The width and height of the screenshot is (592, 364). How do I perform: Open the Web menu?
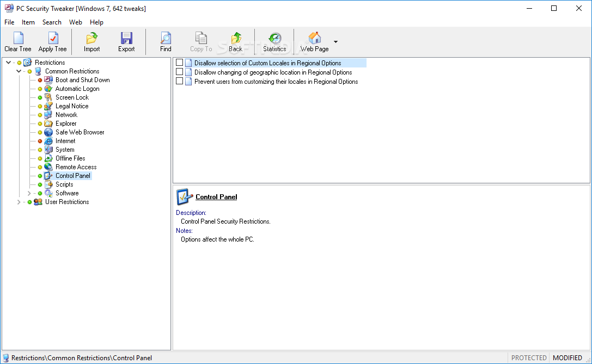pyautogui.click(x=76, y=22)
